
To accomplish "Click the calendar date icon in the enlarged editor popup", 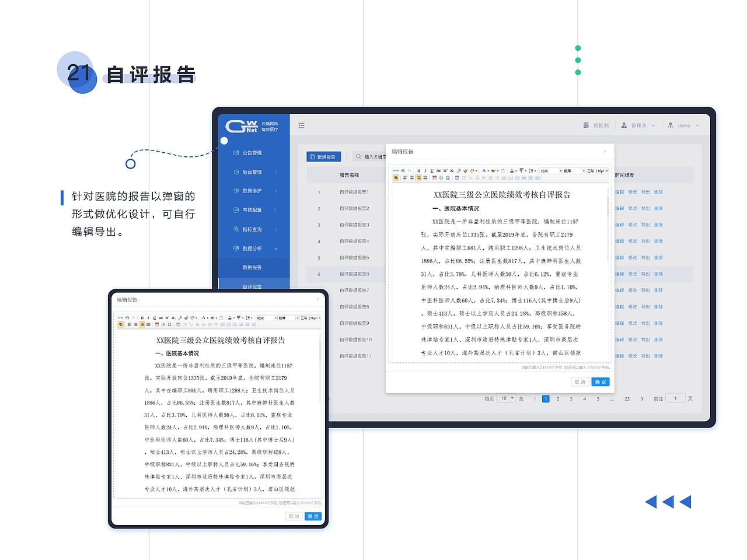I will [156, 324].
